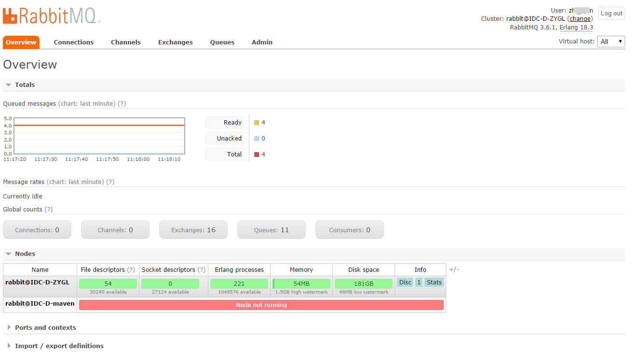Click the Disk space column header
This screenshot has height=352, width=644.
(x=364, y=270)
